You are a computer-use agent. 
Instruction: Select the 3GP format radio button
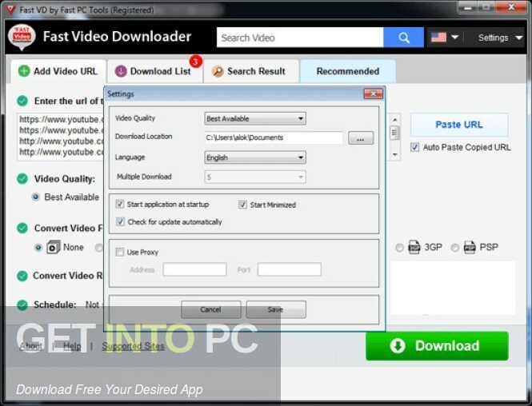click(x=400, y=248)
